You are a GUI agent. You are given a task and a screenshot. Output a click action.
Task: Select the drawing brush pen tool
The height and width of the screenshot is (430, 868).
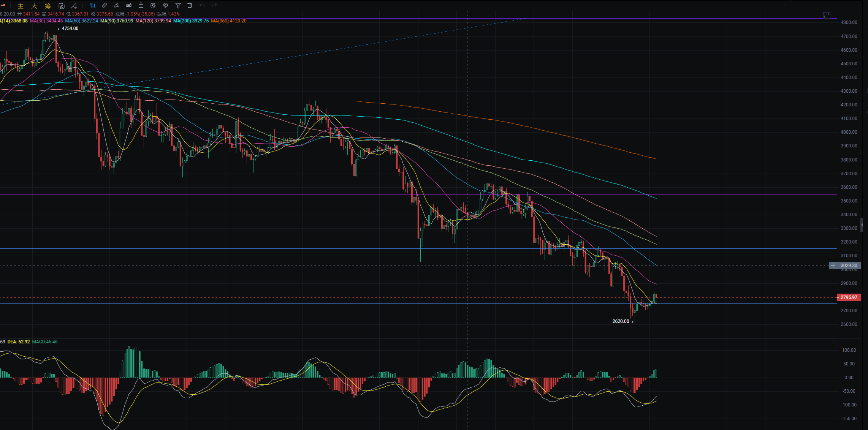tap(117, 5)
